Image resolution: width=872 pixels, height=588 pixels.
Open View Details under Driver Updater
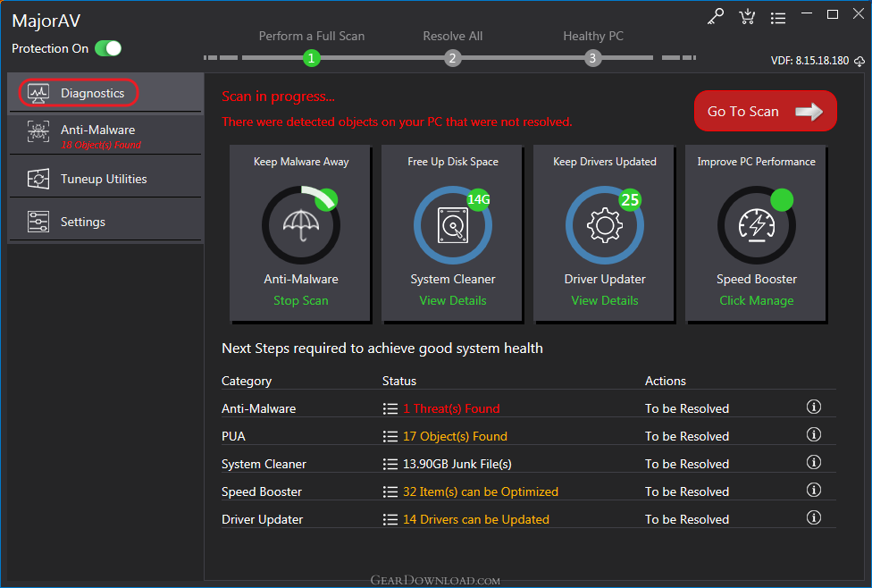pos(605,300)
